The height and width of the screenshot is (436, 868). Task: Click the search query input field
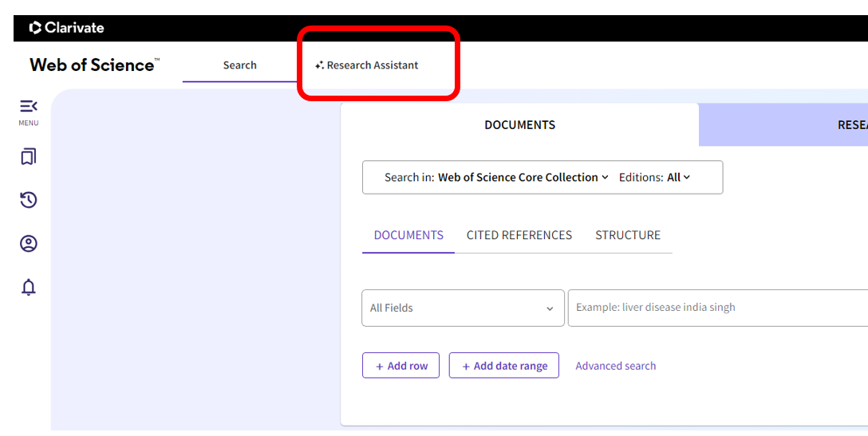[718, 308]
